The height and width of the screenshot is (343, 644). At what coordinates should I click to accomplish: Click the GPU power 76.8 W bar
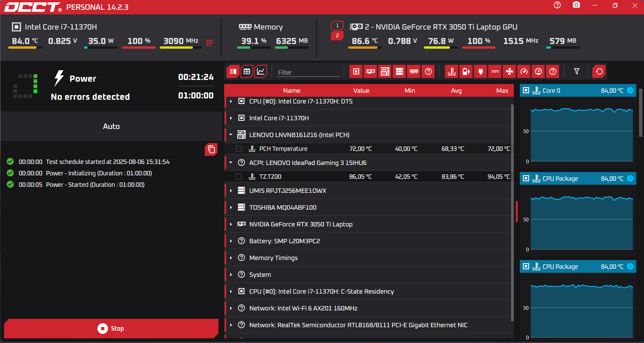pyautogui.click(x=441, y=48)
